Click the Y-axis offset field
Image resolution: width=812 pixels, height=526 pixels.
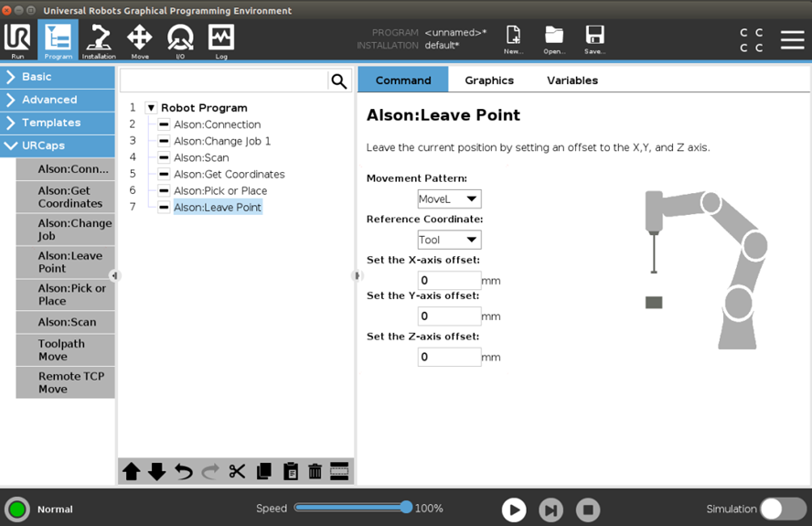tap(450, 317)
